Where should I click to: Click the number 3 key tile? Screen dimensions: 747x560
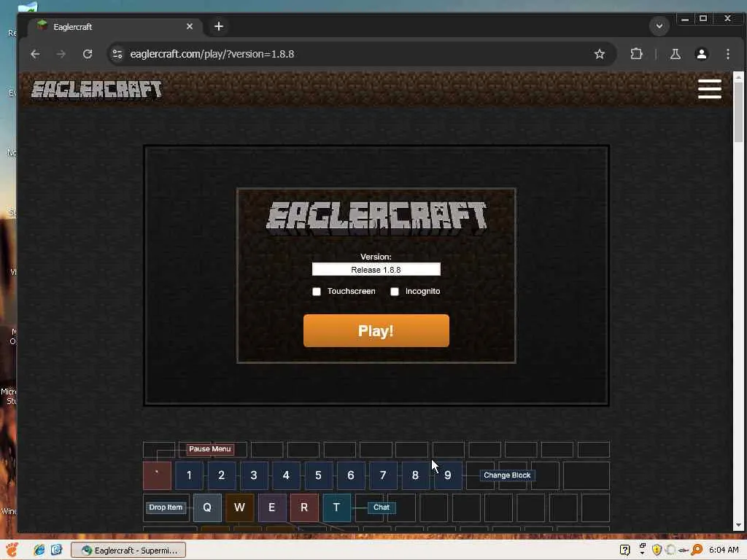coord(254,475)
